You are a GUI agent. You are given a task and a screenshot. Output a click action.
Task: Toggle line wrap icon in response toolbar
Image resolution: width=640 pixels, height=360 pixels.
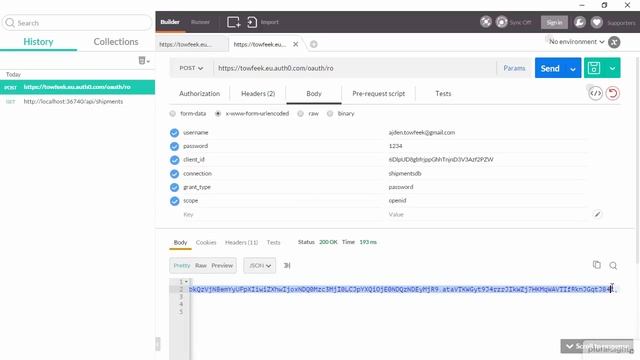click(x=287, y=265)
